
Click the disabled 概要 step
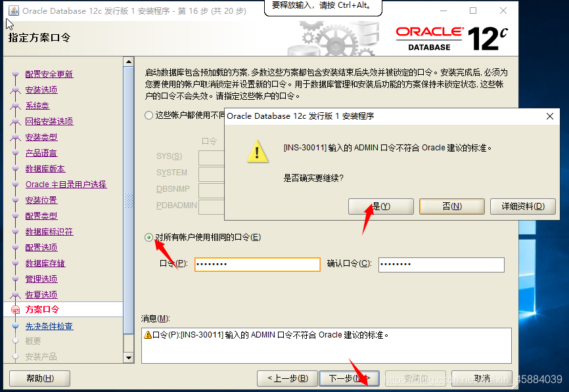pos(33,341)
